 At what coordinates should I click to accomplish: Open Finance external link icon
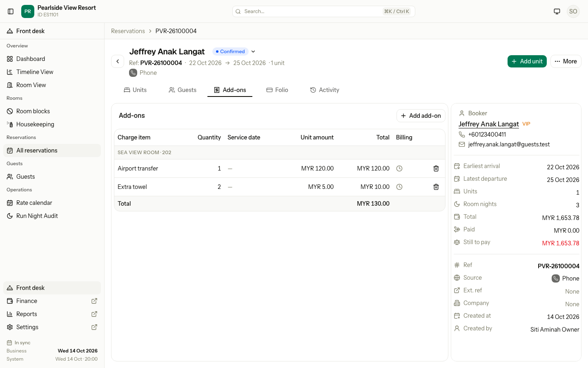pyautogui.click(x=94, y=301)
